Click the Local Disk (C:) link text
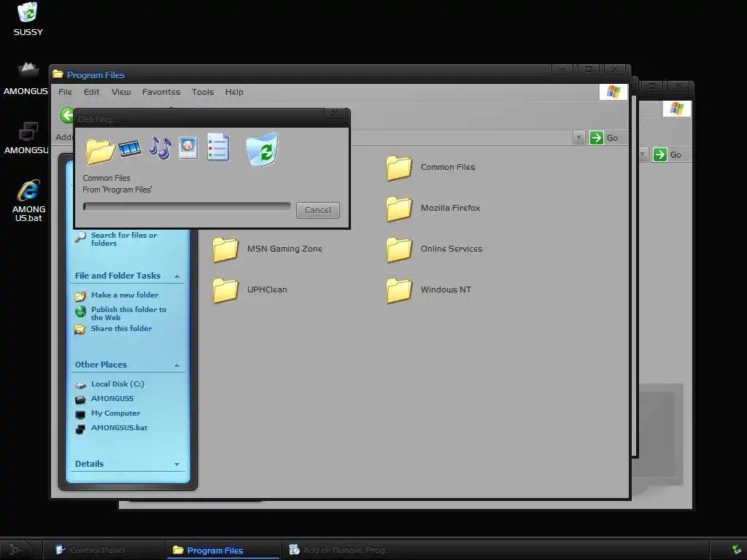The image size is (747, 560). point(117,384)
